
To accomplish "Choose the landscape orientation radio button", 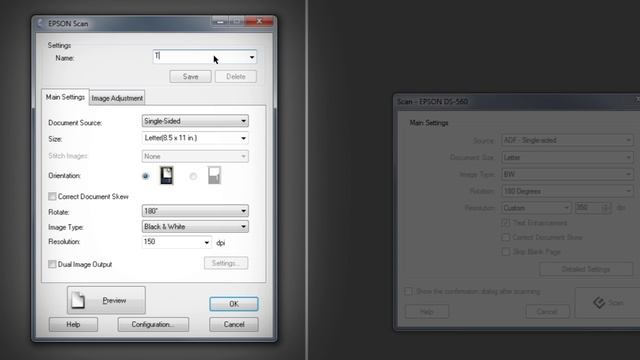I will [193, 176].
